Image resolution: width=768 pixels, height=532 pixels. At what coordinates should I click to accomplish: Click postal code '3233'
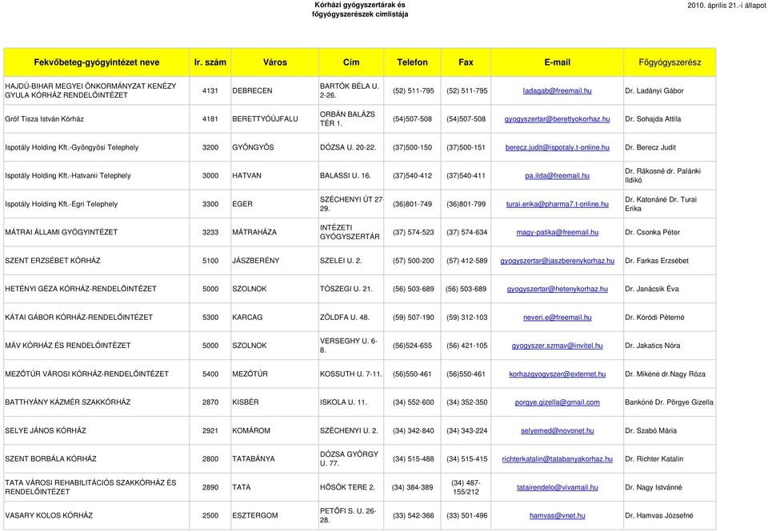(x=210, y=232)
